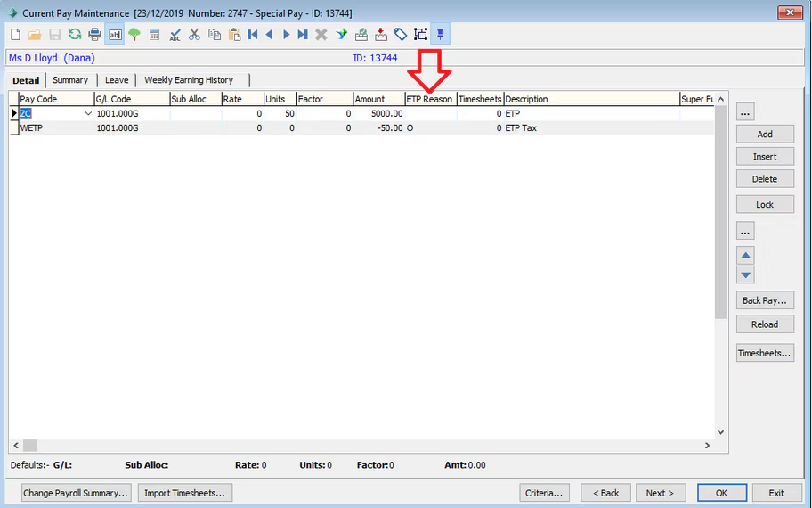The height and width of the screenshot is (508, 812).
Task: Click the vertical scrollbar up arrow
Action: click(x=720, y=99)
